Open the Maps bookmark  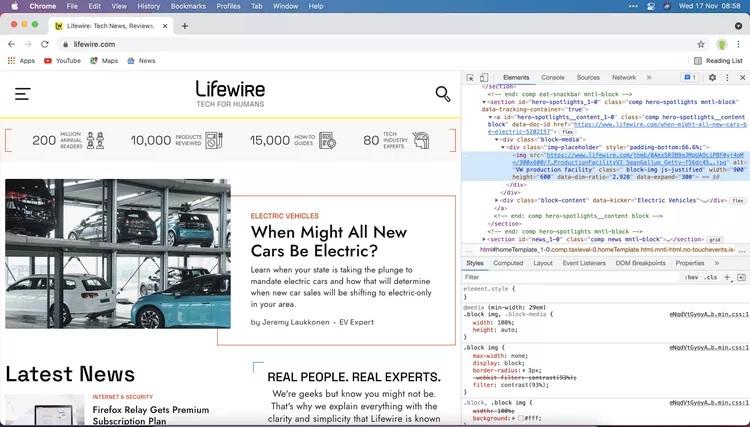tap(104, 61)
